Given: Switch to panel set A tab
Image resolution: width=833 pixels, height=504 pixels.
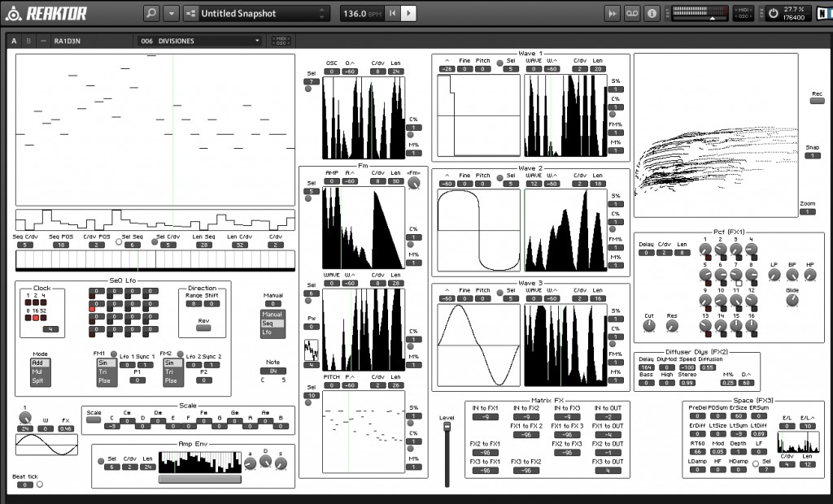Looking at the screenshot, I should click(x=15, y=41).
